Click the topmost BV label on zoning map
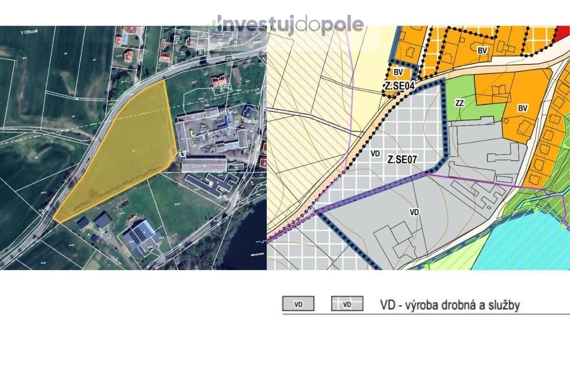 (x=482, y=50)
